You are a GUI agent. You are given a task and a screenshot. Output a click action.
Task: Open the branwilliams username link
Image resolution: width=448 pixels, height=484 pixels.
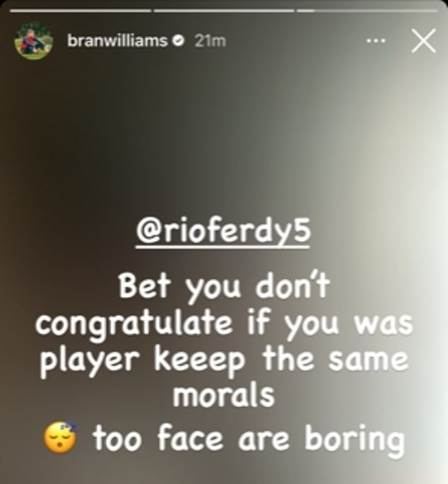pyautogui.click(x=117, y=40)
